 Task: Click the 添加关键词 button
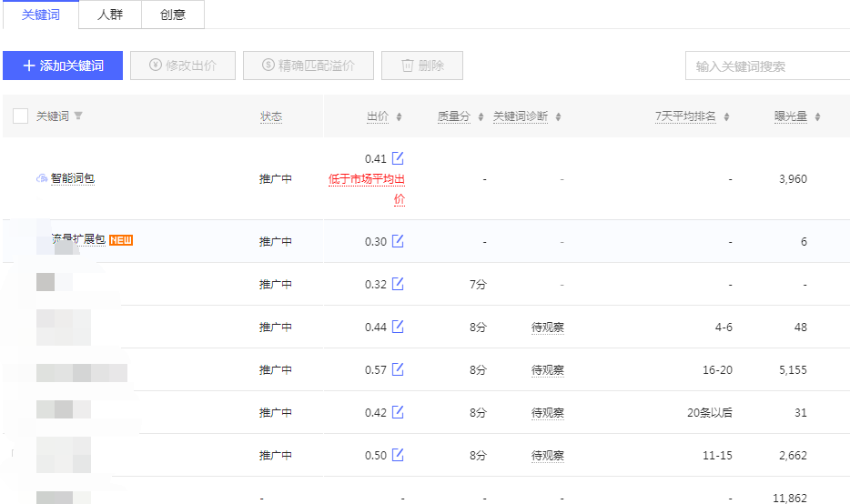[x=63, y=66]
